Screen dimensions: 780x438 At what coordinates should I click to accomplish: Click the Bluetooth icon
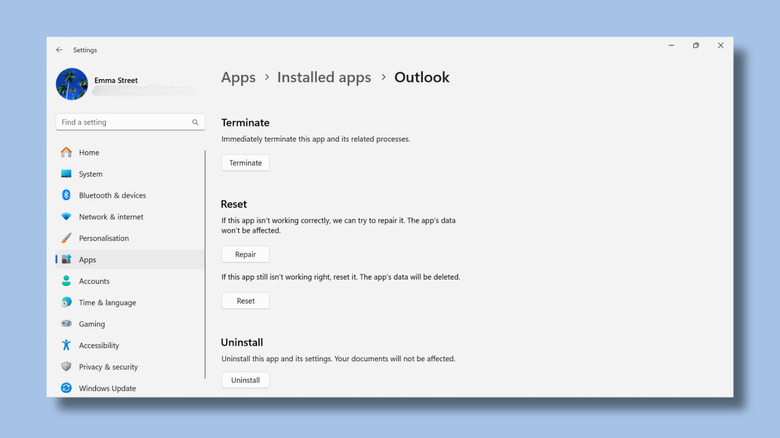pos(66,195)
